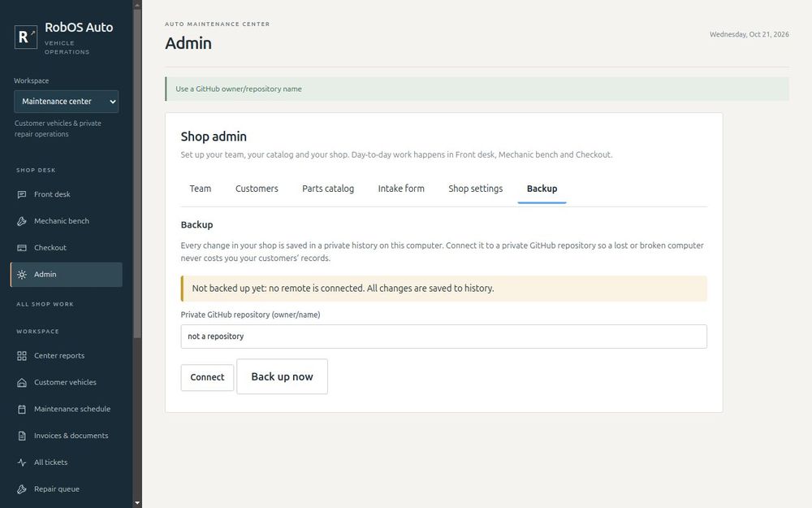Go to Mechanic bench
This screenshot has width=812, height=508.
coord(67,221)
